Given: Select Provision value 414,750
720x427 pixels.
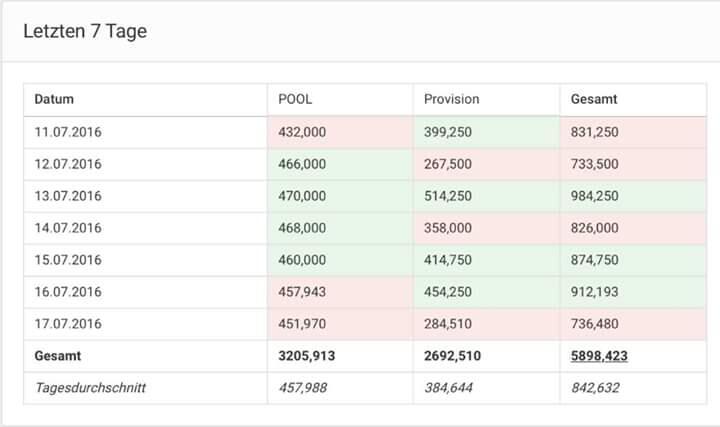Looking at the screenshot, I should [x=448, y=260].
